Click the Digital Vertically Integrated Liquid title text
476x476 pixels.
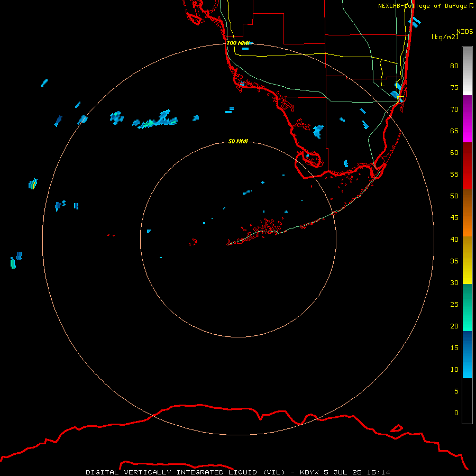point(186,472)
